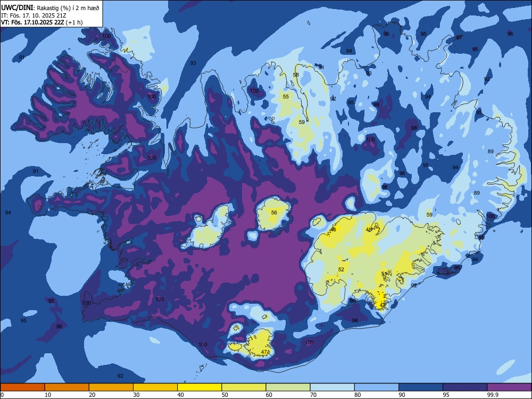Viewport: 532px width, 399px height.
Task: Click the 'Rakastig (%) í 2 m hæð' label
Action: tap(68, 8)
